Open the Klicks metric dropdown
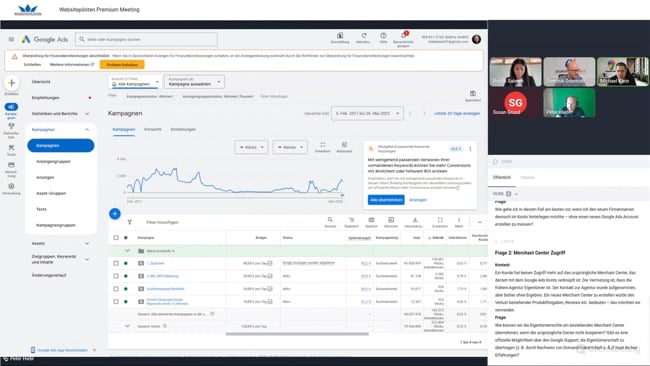Screen dimensions: 650x366 [x=251, y=147]
